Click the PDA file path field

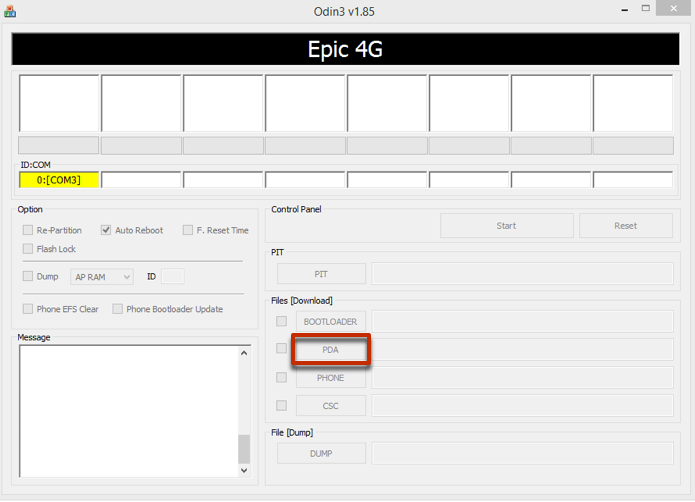523,350
